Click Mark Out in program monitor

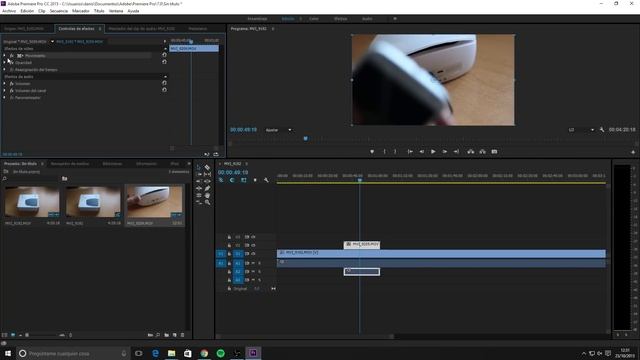[395, 151]
